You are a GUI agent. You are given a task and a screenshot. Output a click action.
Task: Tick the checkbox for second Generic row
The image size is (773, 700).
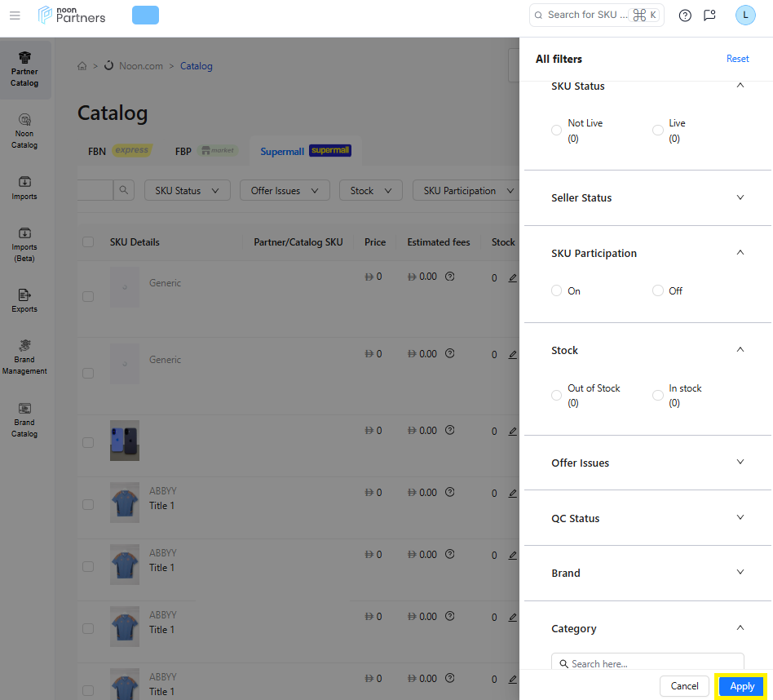point(88,374)
